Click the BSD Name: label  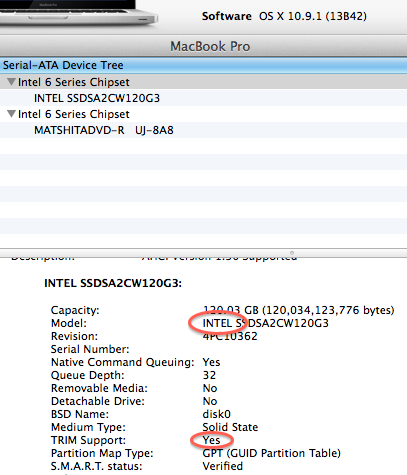(80, 414)
